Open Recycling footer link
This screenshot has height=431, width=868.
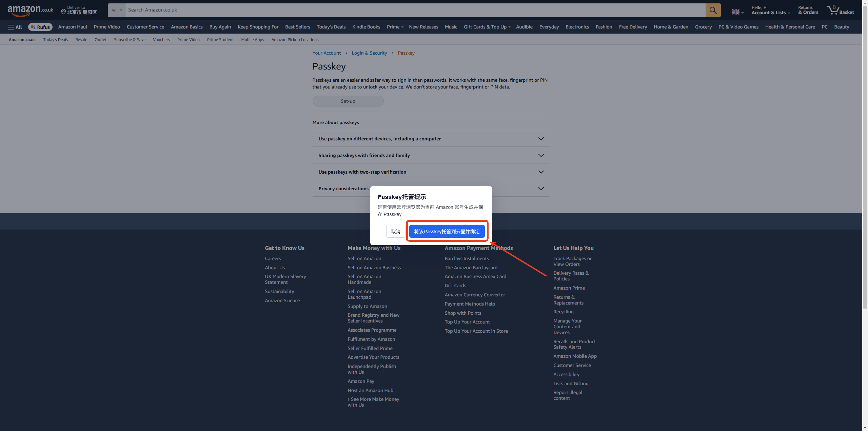(564, 312)
